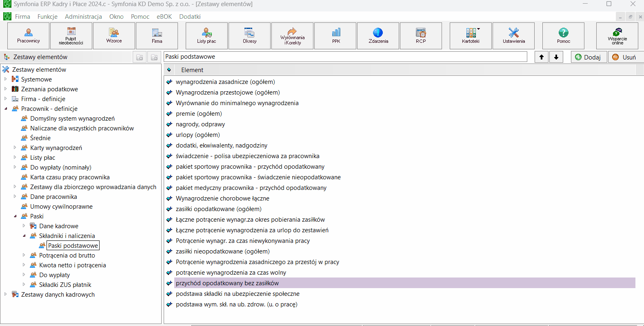Collapse Pracownik - definicje node
Viewport: 644px width, 326px height.
(5, 108)
